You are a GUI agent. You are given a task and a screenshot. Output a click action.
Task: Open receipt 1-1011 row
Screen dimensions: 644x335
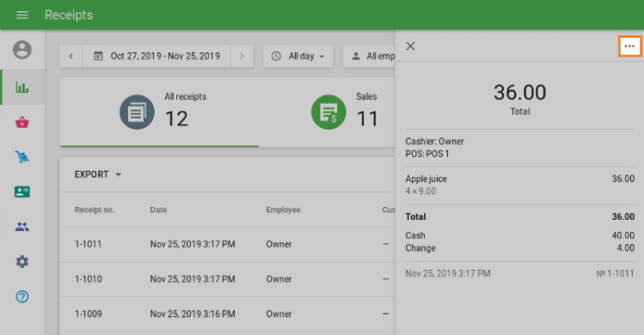pyautogui.click(x=228, y=244)
